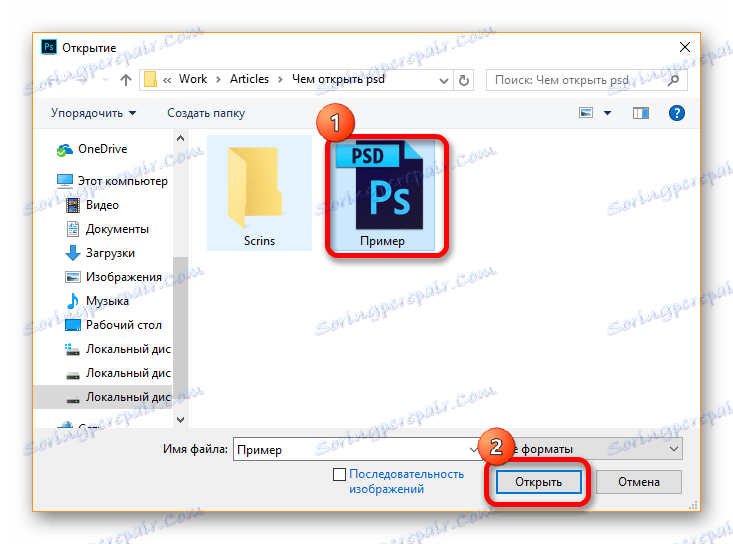Click the Открыть button
Viewport: 733px width, 544px height.
(x=539, y=482)
